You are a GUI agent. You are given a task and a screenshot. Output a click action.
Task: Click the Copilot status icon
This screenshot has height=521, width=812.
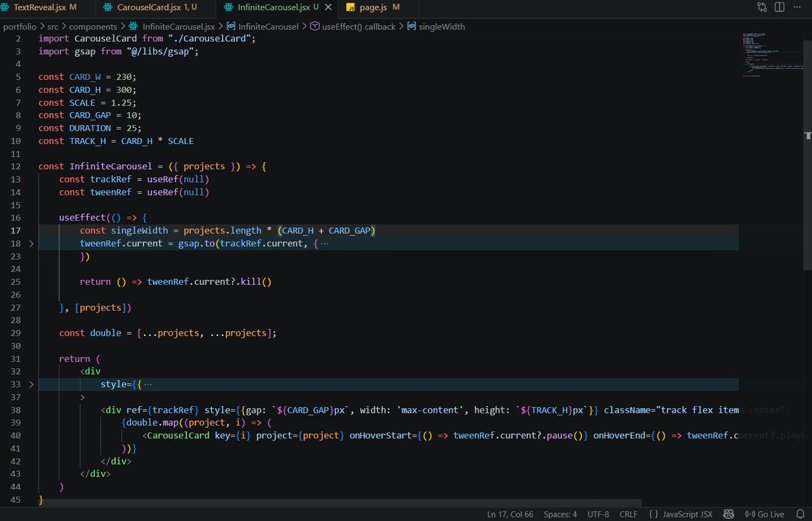[728, 514]
